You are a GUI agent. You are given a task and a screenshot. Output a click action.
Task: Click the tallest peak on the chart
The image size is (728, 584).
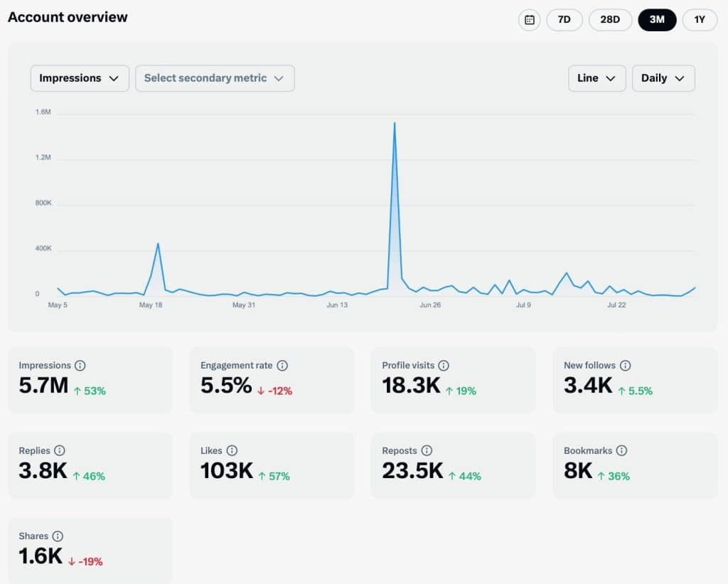(395, 124)
